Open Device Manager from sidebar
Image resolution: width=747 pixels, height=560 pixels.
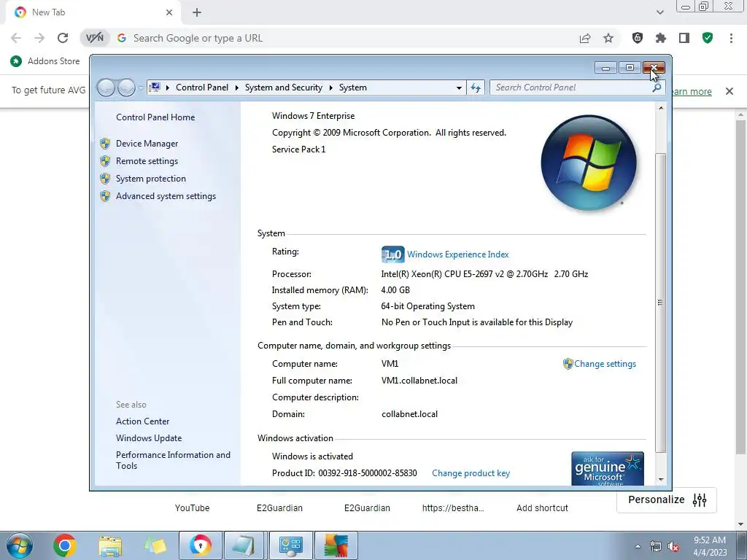tap(147, 144)
